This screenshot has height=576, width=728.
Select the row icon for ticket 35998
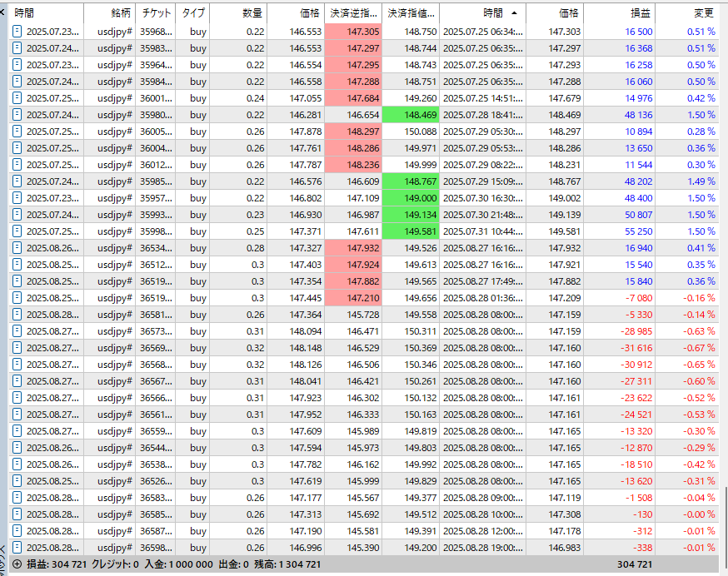[x=17, y=231]
